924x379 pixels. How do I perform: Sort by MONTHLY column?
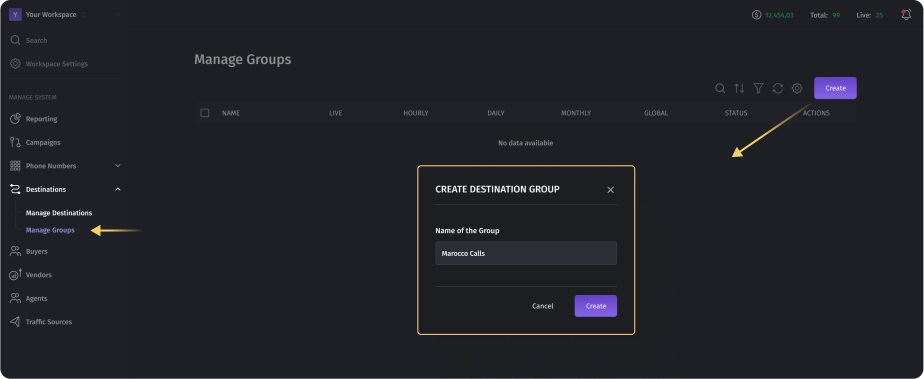pos(576,113)
